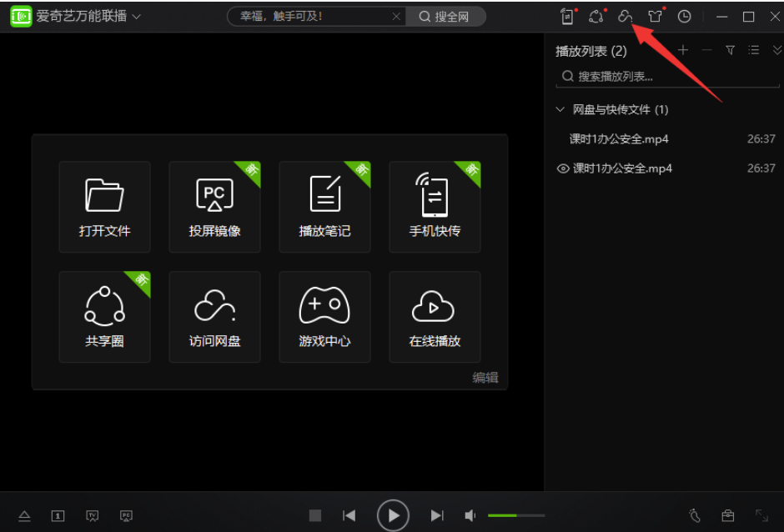Remove item with playlist minus icon
The width and height of the screenshot is (784, 532).
point(706,49)
